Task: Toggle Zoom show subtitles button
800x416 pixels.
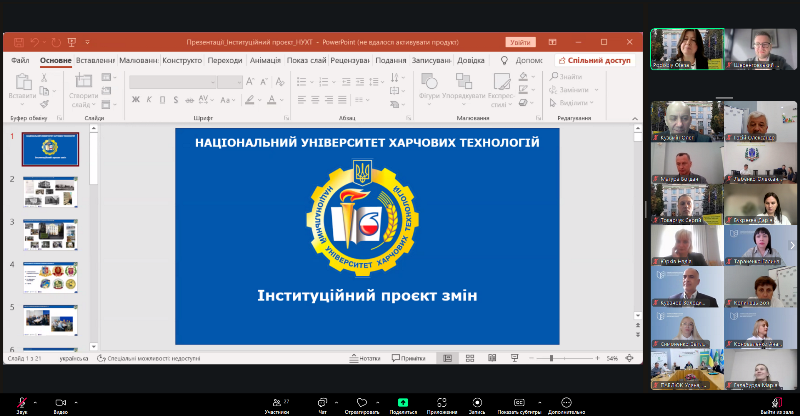Action: click(x=520, y=401)
